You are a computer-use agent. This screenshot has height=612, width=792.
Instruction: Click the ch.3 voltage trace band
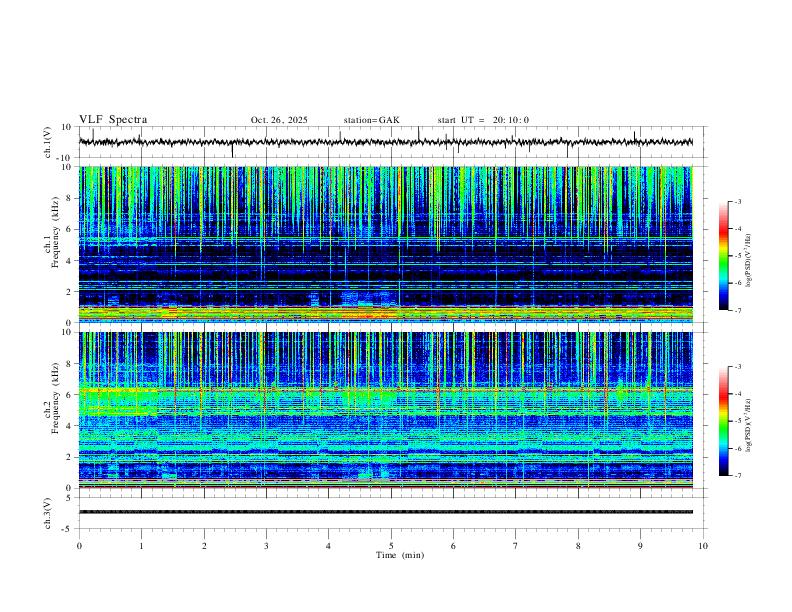(x=385, y=512)
